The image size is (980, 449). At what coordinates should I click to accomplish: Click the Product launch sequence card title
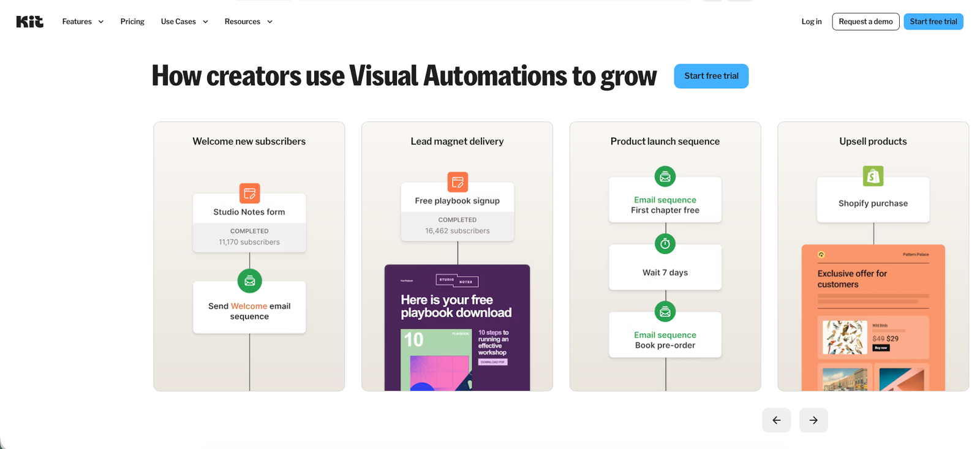[x=665, y=141]
